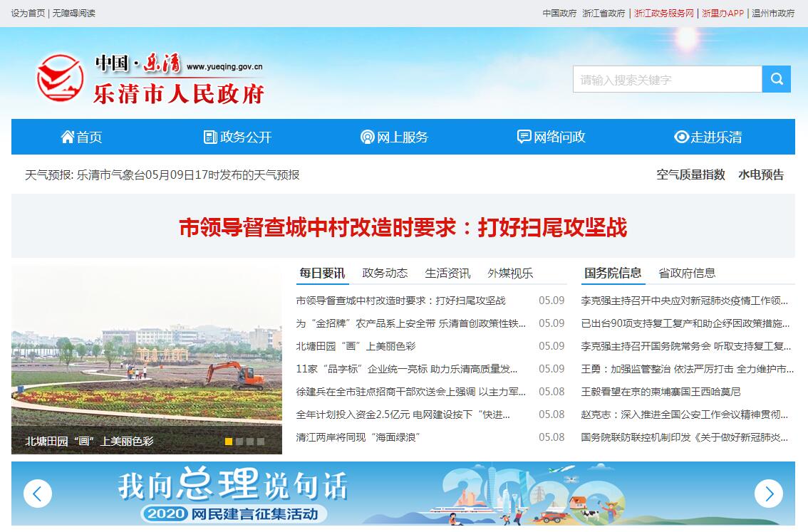Open the 空气质量指数 link
Screen dimensions: 808x532
690,174
